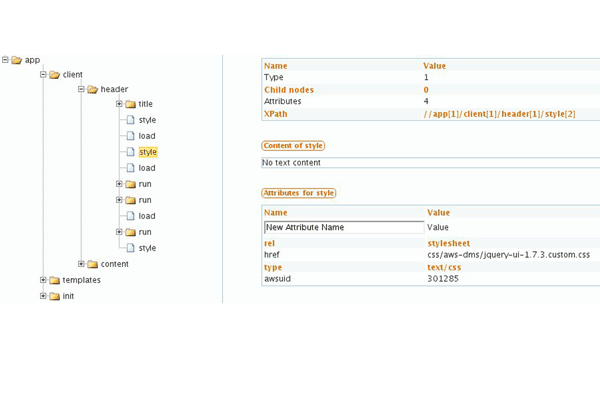Viewport: 600px width, 400px height.
Task: Click the header folder icon
Action: pyautogui.click(x=92, y=90)
